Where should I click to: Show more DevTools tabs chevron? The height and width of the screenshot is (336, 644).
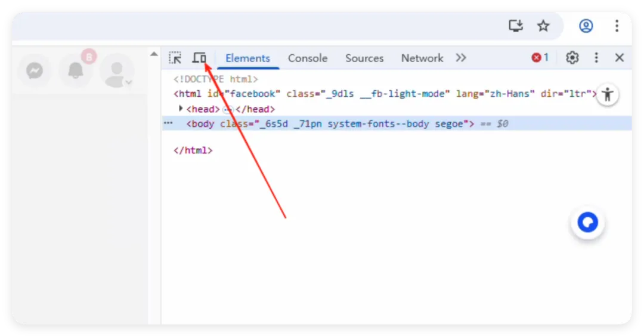tap(461, 58)
